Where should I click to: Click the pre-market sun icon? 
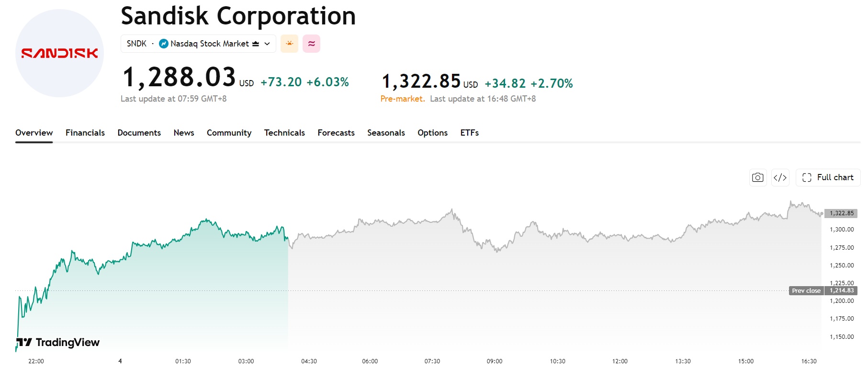[x=289, y=44]
